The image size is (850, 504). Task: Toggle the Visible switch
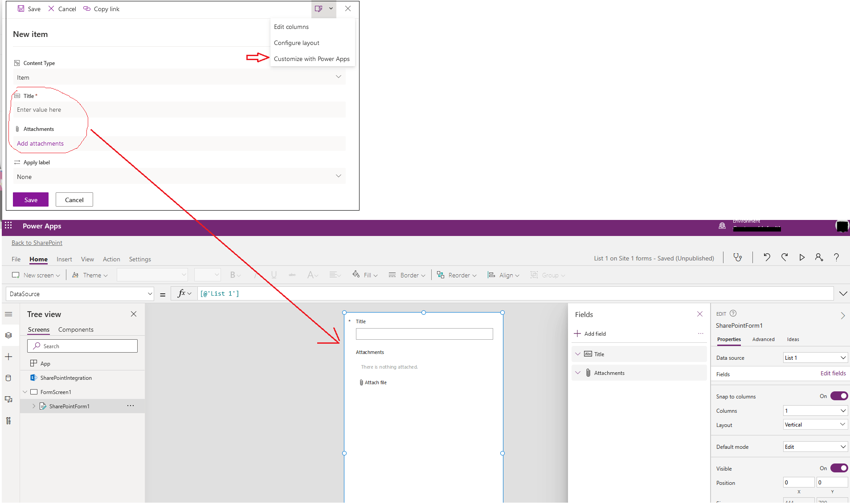point(839,468)
